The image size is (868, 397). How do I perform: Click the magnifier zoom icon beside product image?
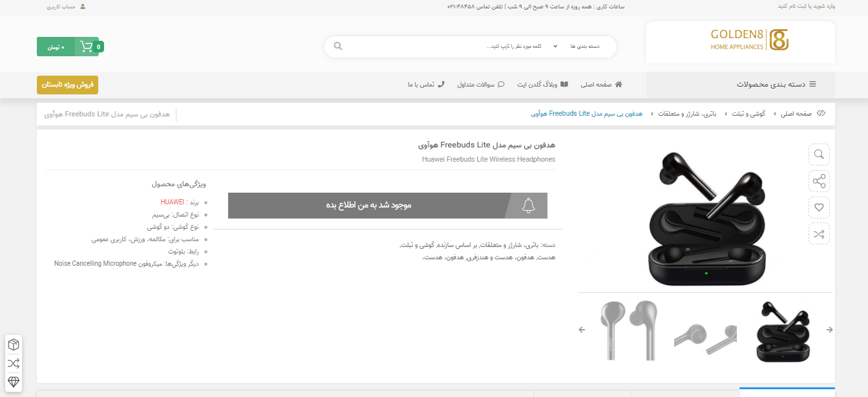point(819,154)
